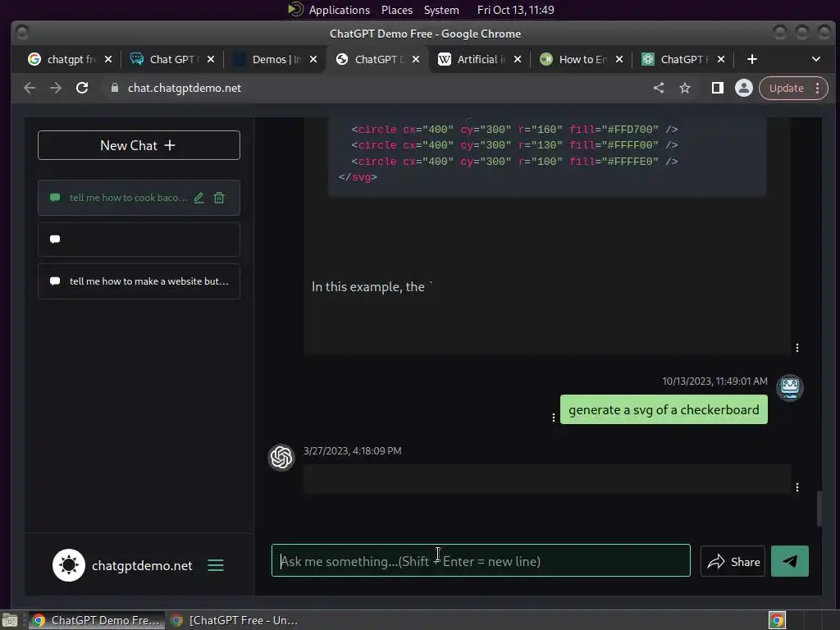The height and width of the screenshot is (630, 840).
Task: Click the Share button
Action: (733, 561)
